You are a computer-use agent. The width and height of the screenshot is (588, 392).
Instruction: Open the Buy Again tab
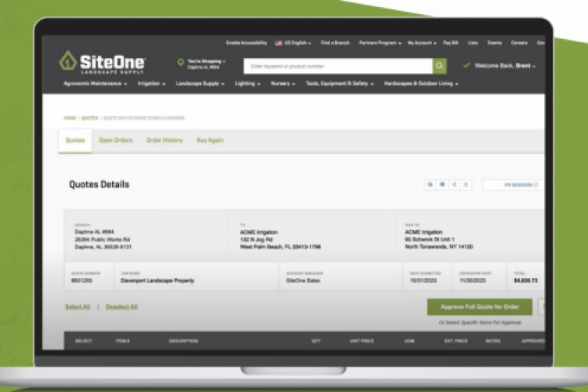[209, 140]
